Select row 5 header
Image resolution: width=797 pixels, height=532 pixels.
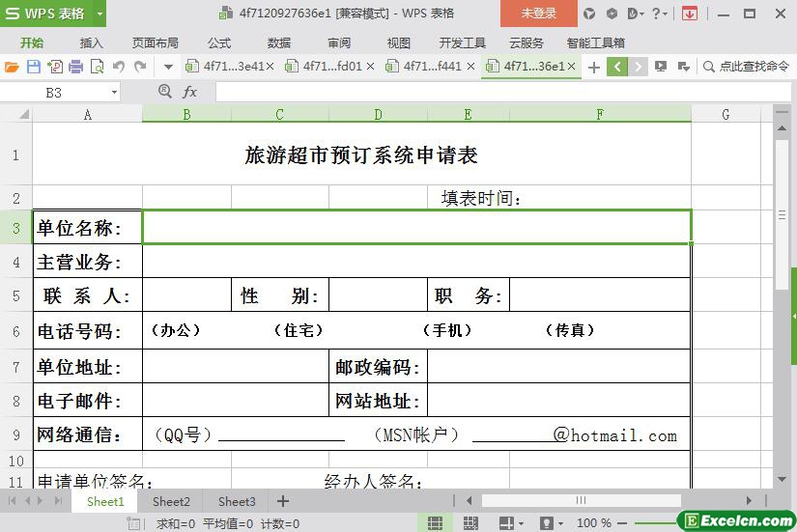click(x=15, y=295)
